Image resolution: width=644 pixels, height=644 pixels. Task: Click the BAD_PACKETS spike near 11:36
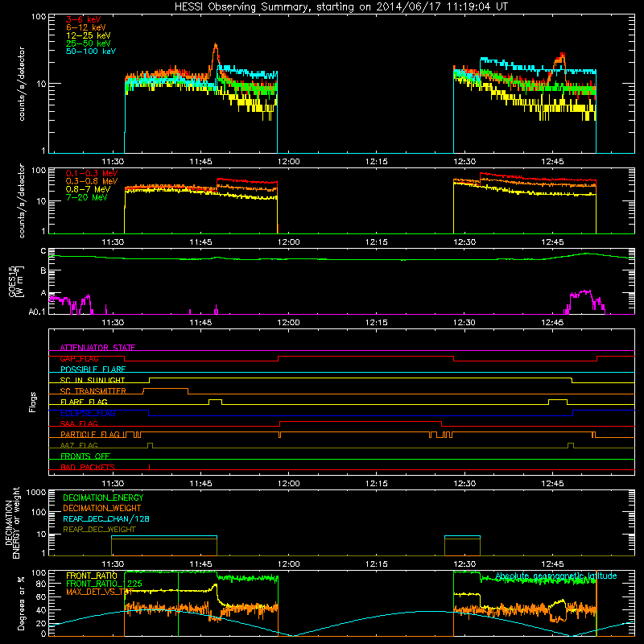(x=150, y=467)
